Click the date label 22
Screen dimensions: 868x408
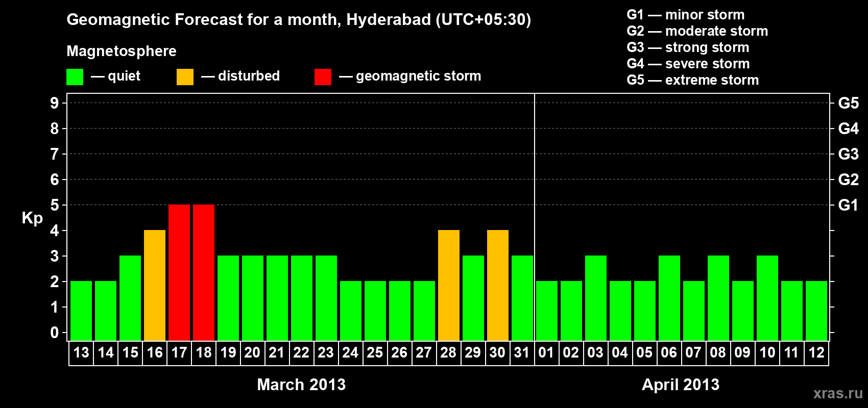[x=302, y=352]
